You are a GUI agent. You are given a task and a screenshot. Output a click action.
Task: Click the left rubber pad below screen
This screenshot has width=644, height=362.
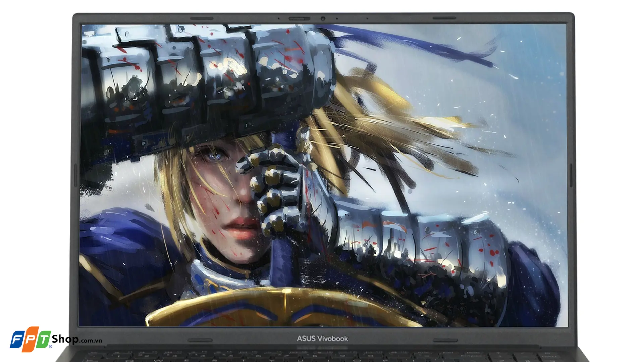(200, 340)
